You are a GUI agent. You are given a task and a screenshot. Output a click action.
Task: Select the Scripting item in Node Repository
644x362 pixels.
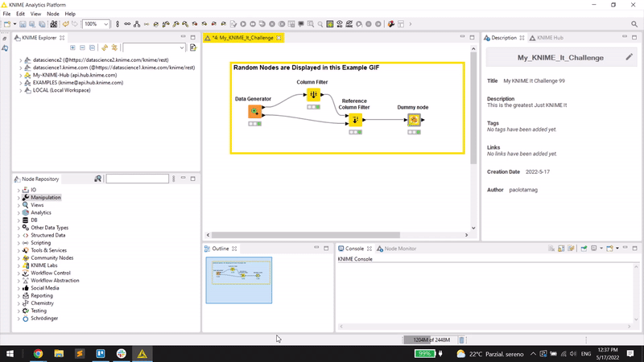tap(41, 243)
